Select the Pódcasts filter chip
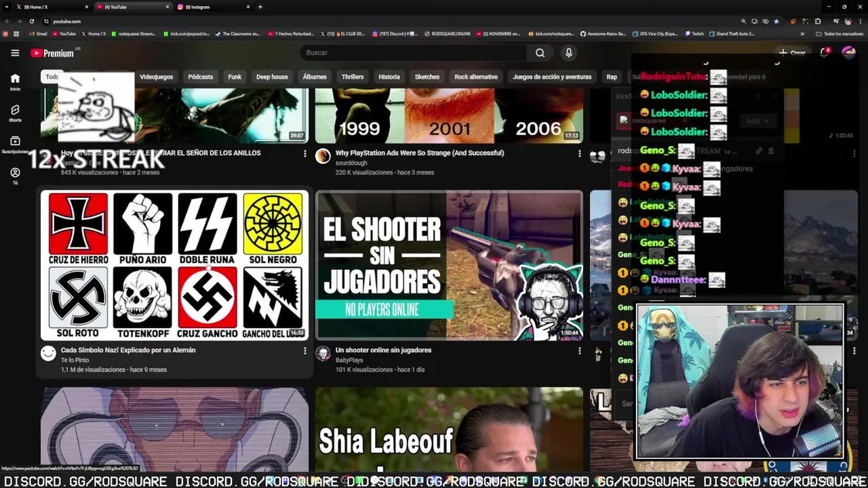 [200, 77]
